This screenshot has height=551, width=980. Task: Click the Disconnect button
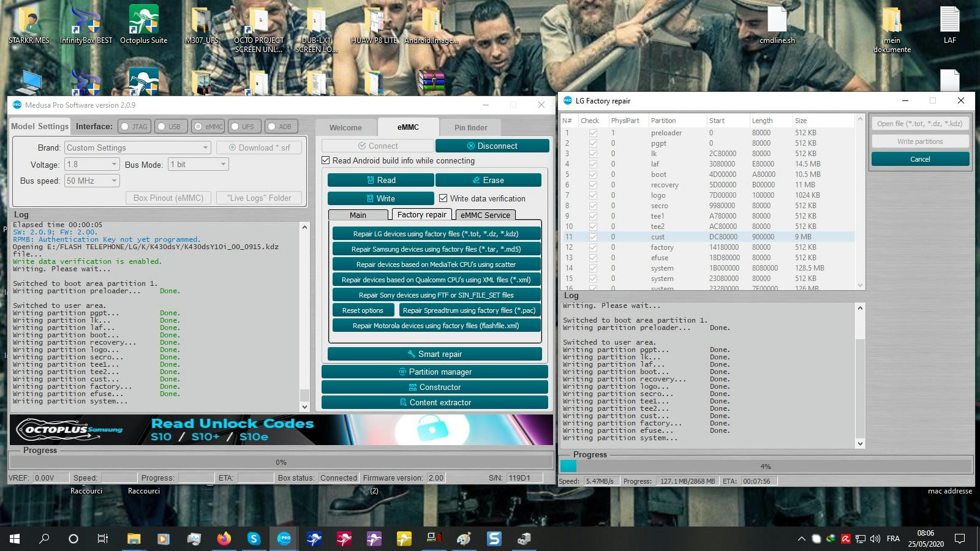pos(492,146)
